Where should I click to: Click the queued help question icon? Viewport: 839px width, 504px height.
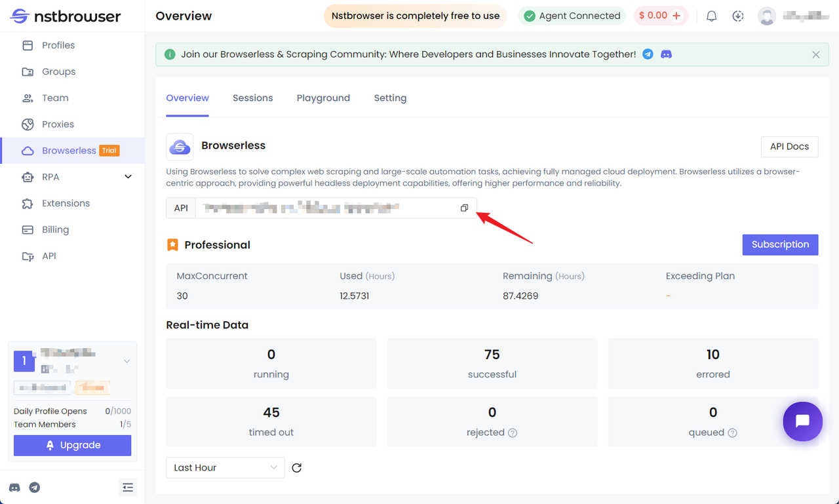click(732, 433)
